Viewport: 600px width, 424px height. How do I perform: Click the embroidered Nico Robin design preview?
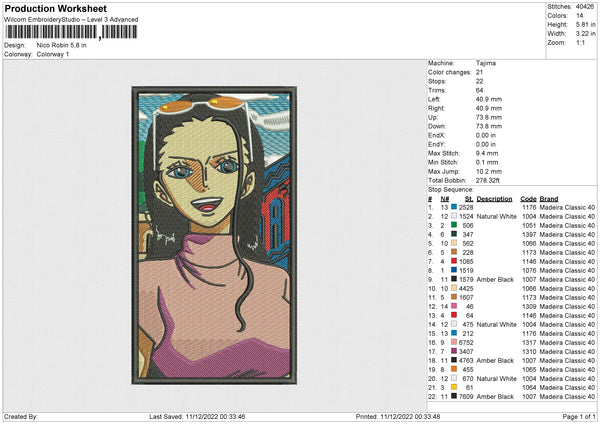(214, 235)
